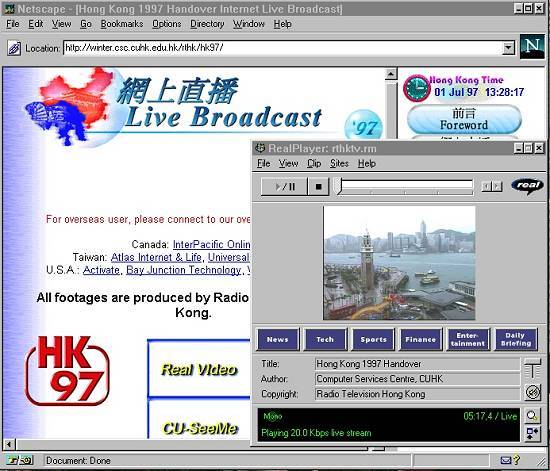The height and width of the screenshot is (471, 550).
Task: Open RealPlayer View menu
Action: [x=288, y=163]
